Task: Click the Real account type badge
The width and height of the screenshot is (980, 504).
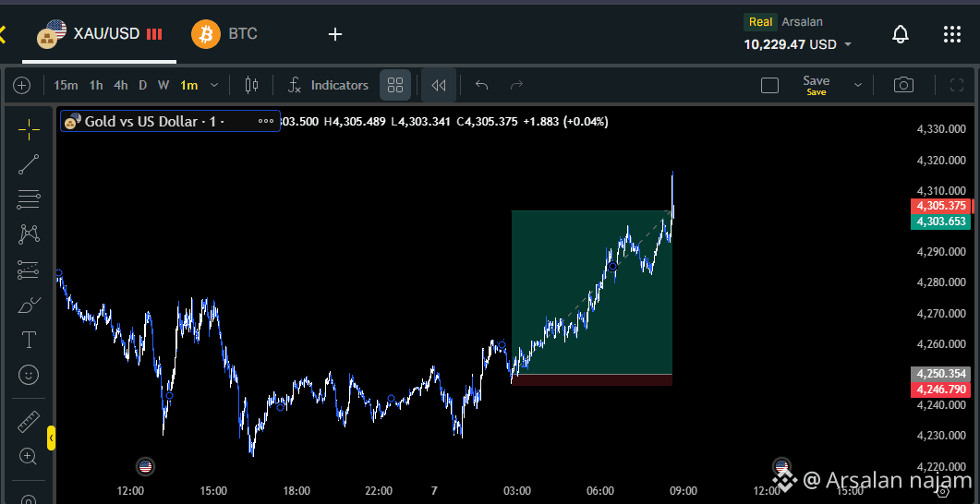Action: click(x=760, y=22)
